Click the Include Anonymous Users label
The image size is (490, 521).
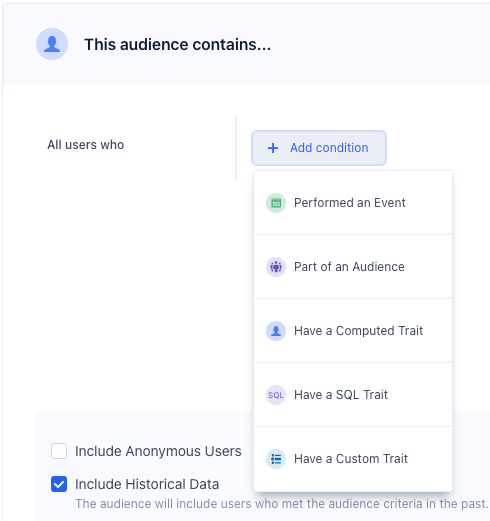point(158,451)
